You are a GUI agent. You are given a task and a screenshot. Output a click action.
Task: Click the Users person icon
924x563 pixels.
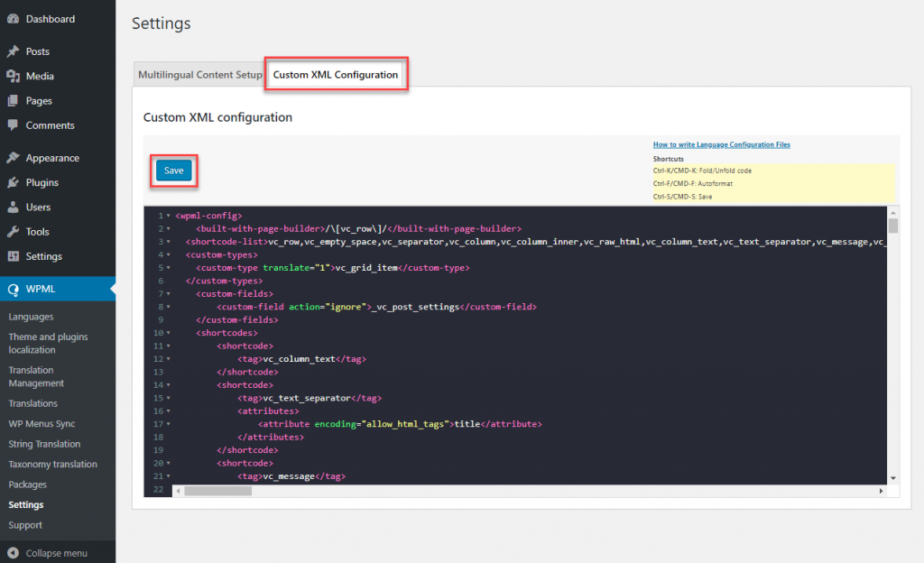coord(13,208)
